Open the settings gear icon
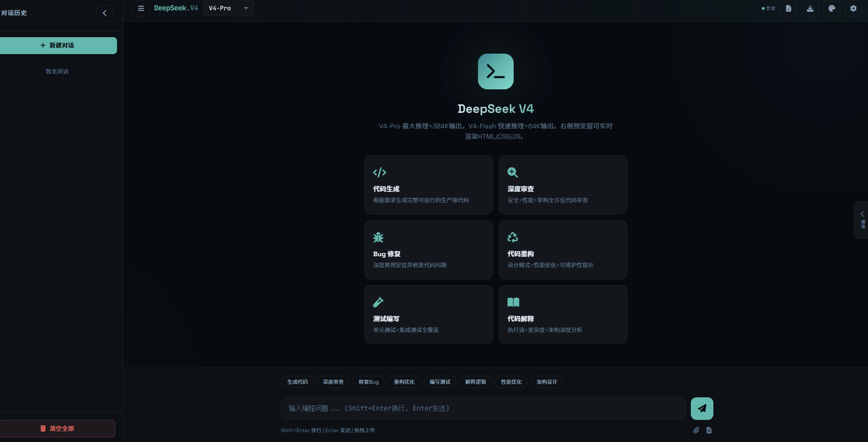The image size is (868, 442). 853,8
